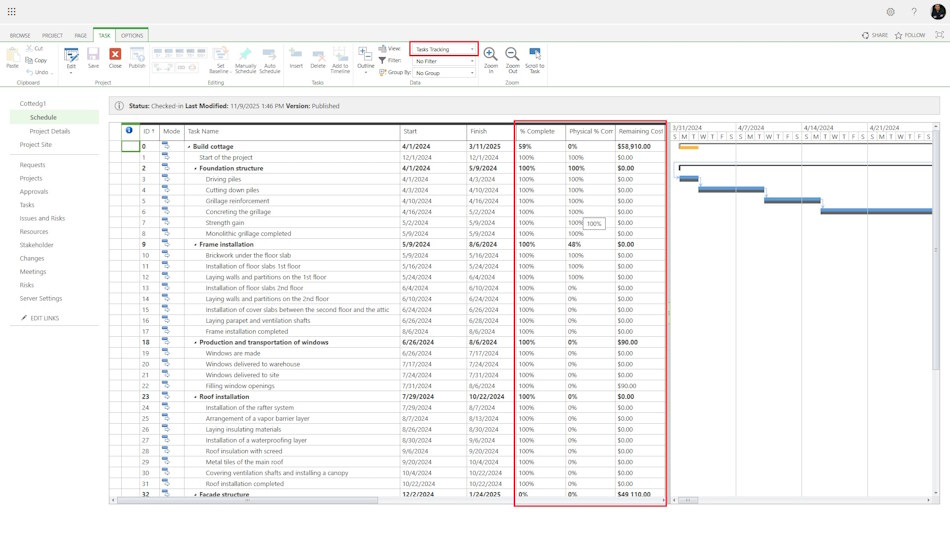This screenshot has width=950, height=534.
Task: Click the Edit Links button
Action: tap(40, 318)
